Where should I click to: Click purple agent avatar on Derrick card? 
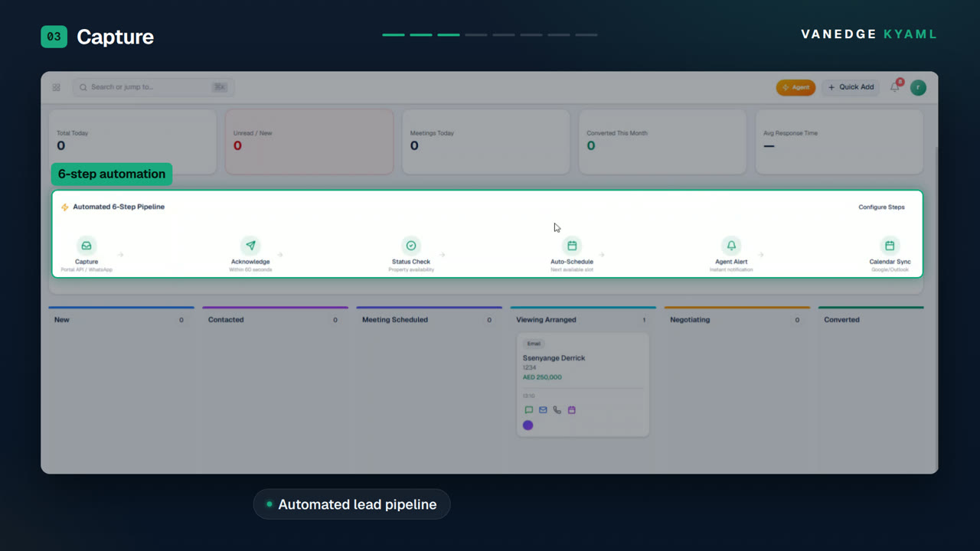pos(528,425)
